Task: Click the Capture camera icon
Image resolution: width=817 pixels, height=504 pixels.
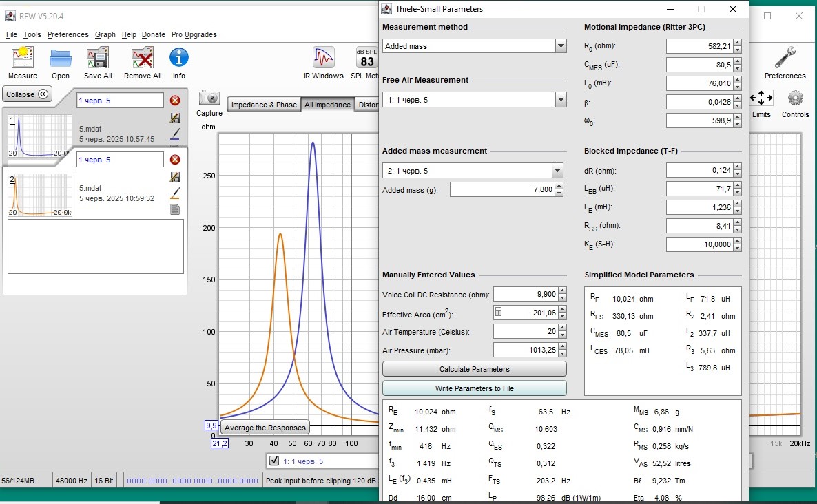Action: tap(209, 98)
